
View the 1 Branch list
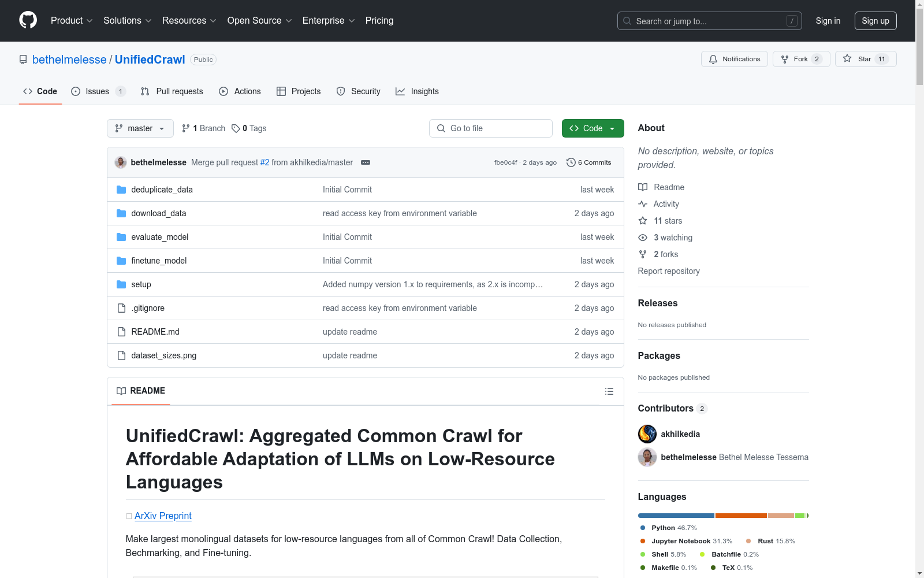[x=203, y=128]
